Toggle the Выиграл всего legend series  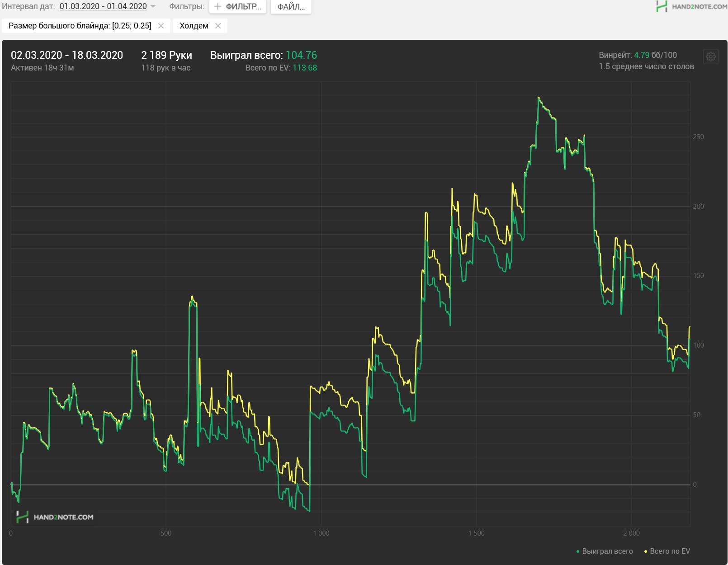(605, 551)
